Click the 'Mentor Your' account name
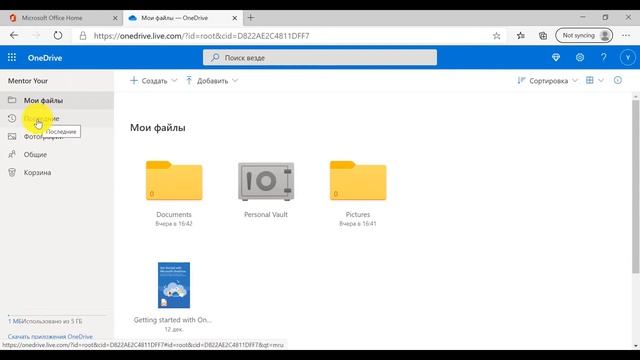 tap(28, 81)
